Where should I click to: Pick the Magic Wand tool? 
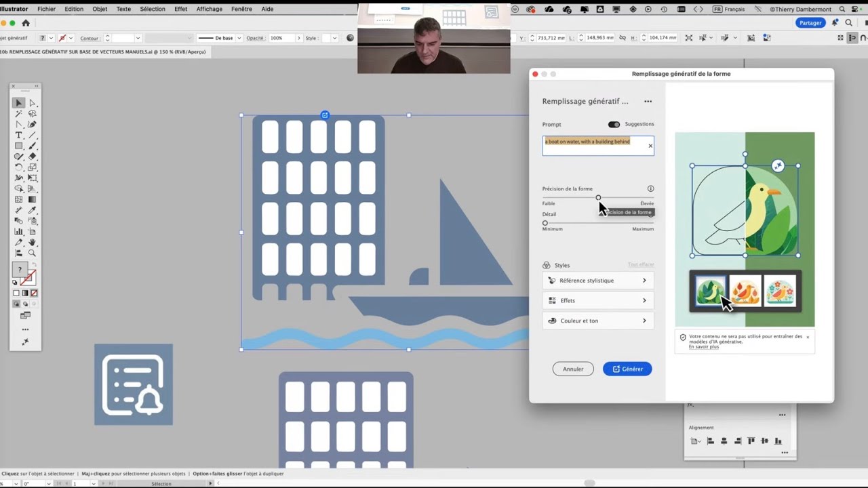tap(18, 114)
